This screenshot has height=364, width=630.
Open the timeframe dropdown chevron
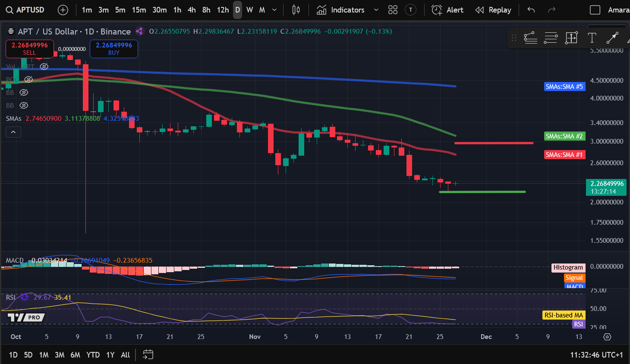[x=274, y=9]
